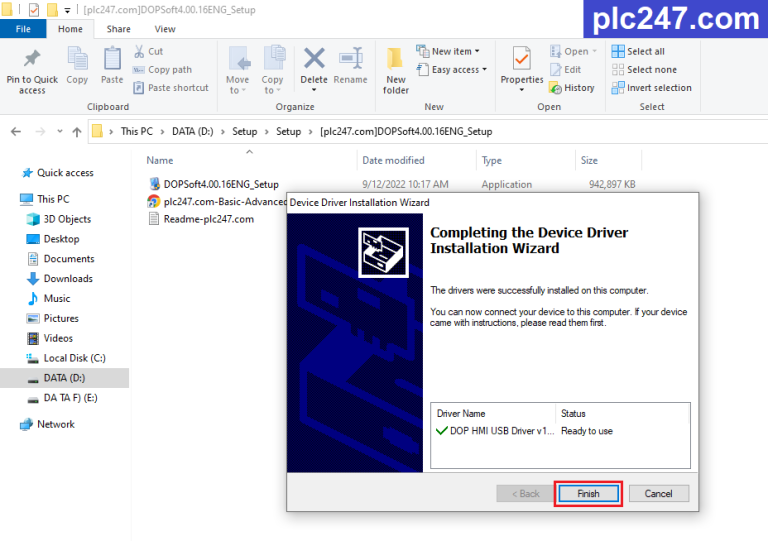Click the Edit icon in Open group
This screenshot has width=768, height=541.
[x=556, y=70]
